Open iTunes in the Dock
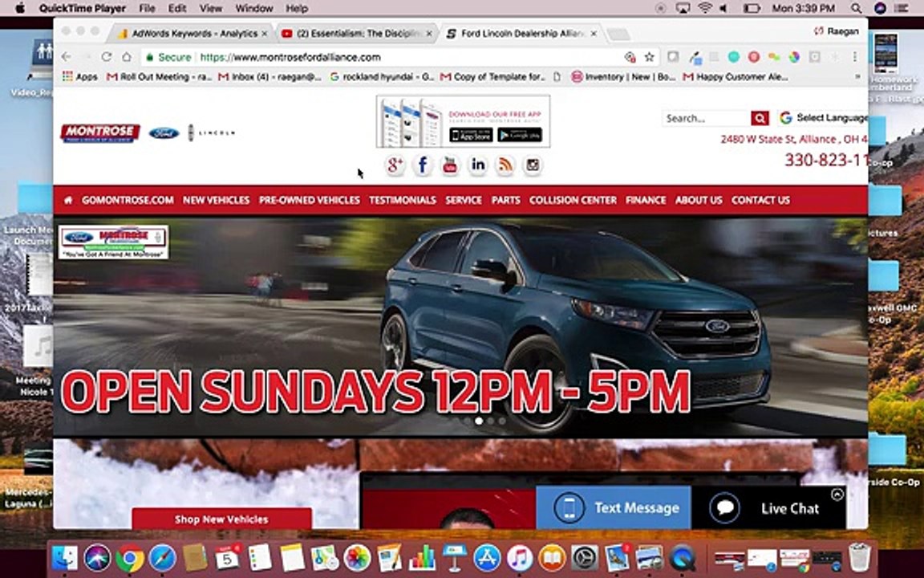Image resolution: width=924 pixels, height=578 pixels. point(520,557)
